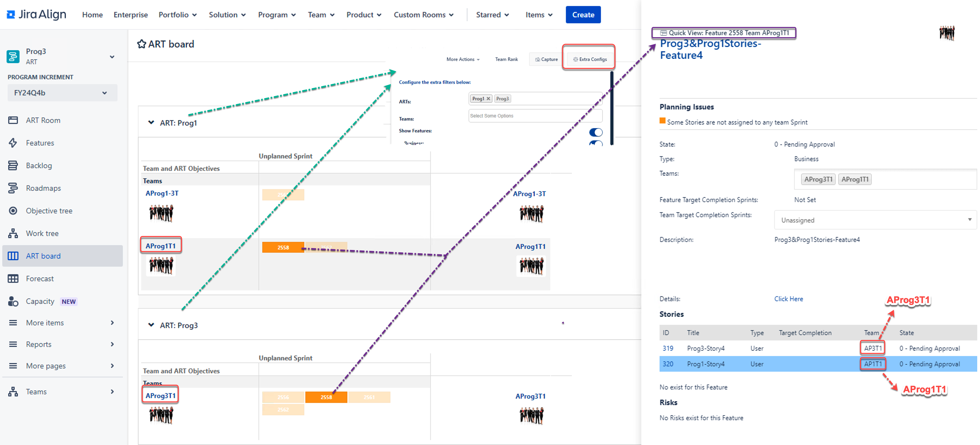Open the Forecast page
Screen dimensions: 980x445
[x=40, y=279]
